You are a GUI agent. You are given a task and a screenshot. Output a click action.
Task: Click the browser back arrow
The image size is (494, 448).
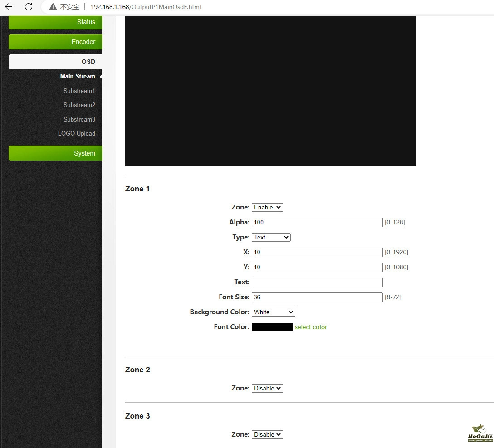pyautogui.click(x=9, y=7)
